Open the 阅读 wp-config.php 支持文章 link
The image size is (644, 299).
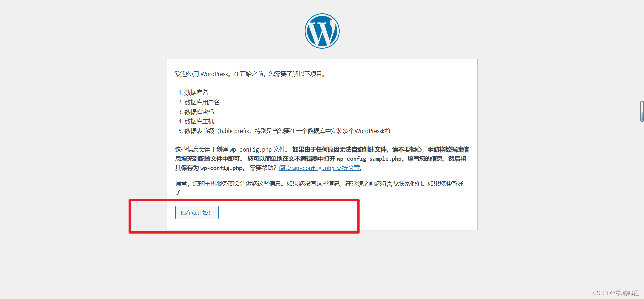[x=319, y=168]
